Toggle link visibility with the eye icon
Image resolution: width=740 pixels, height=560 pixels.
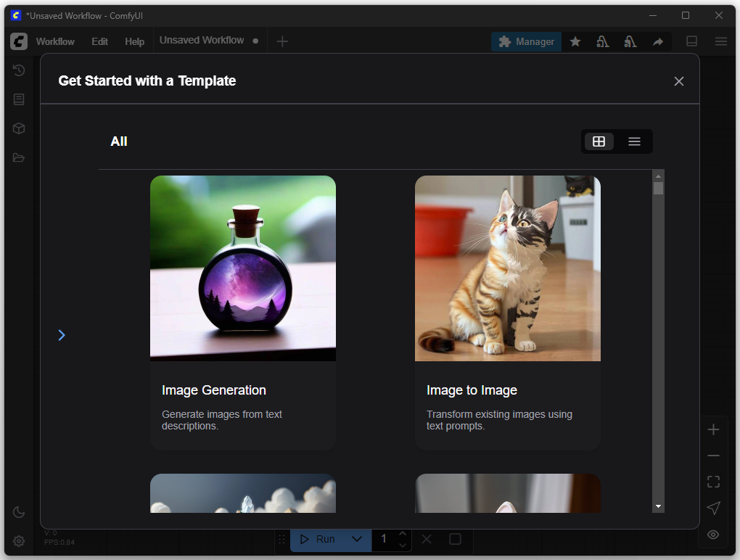click(713, 535)
